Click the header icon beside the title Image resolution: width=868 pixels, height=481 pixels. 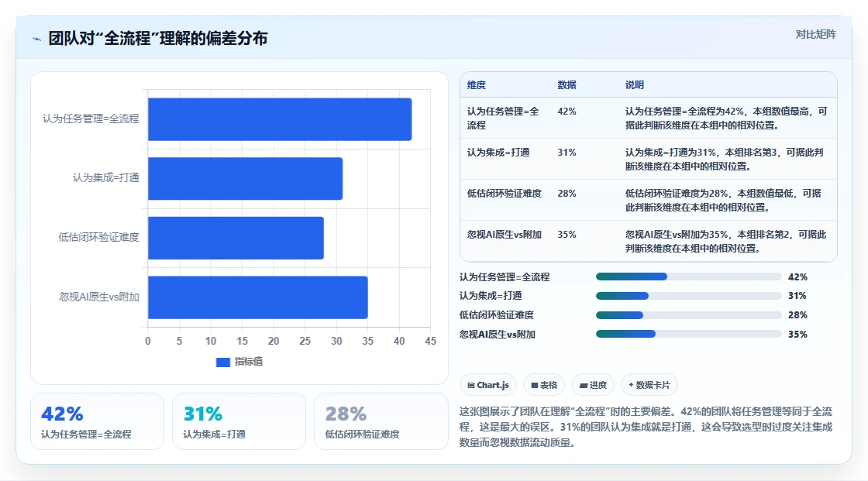coord(37,39)
